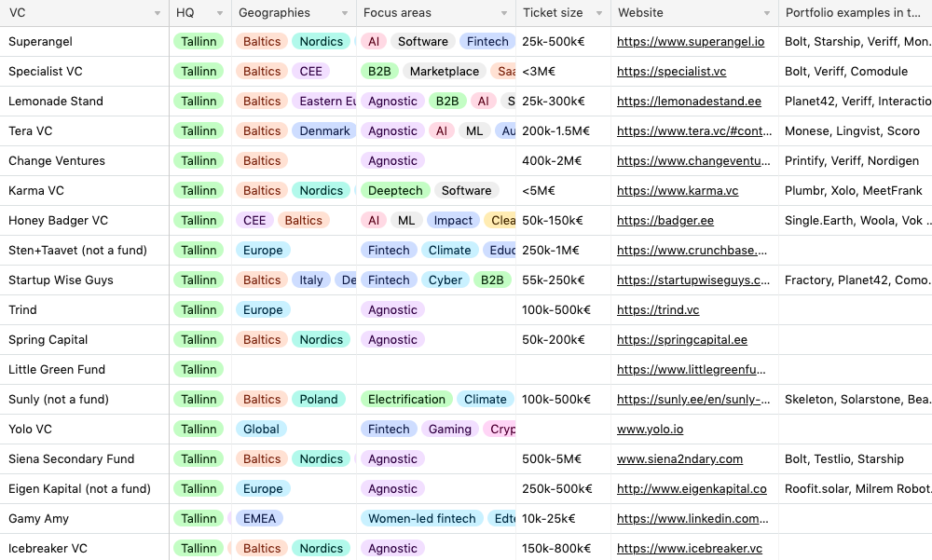932x560 pixels.
Task: Select the Karma VC name cell
Action: (x=85, y=190)
